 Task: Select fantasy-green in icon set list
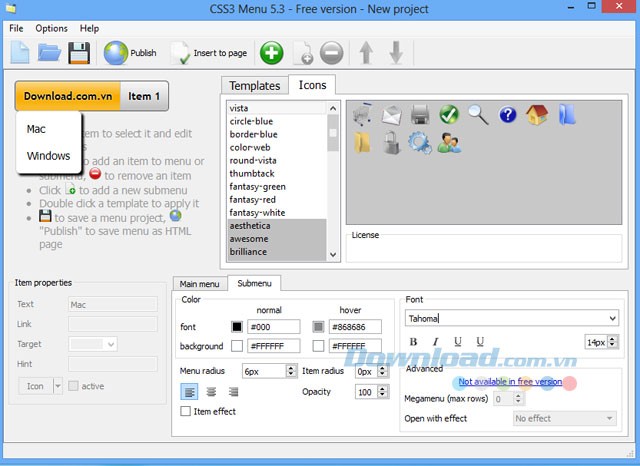pyautogui.click(x=257, y=186)
